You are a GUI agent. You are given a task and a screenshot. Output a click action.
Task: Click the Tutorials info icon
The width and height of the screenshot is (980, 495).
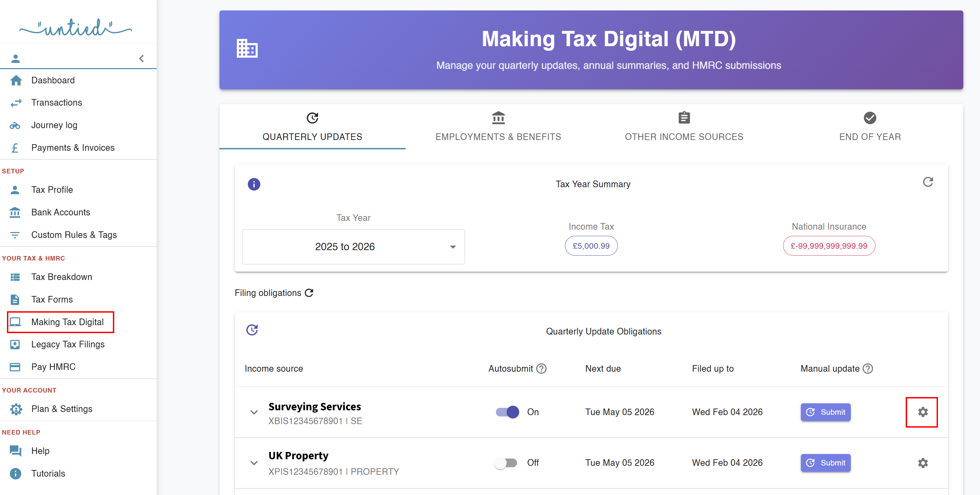coord(16,474)
